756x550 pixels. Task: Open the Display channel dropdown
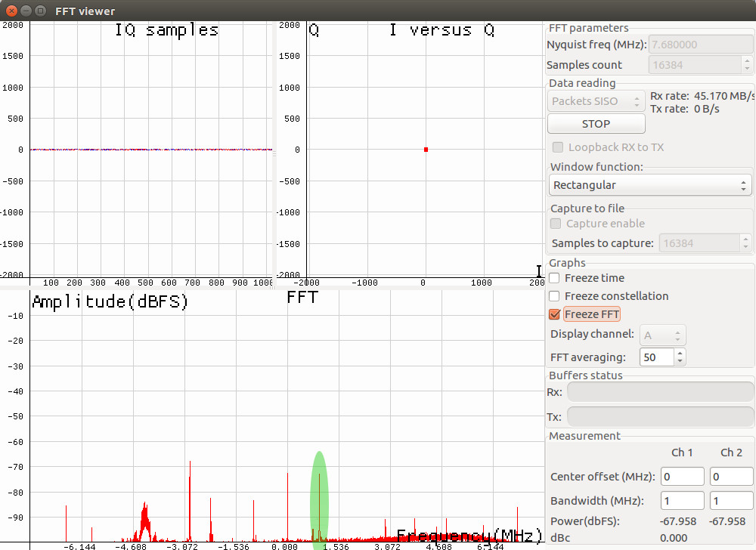pos(662,335)
